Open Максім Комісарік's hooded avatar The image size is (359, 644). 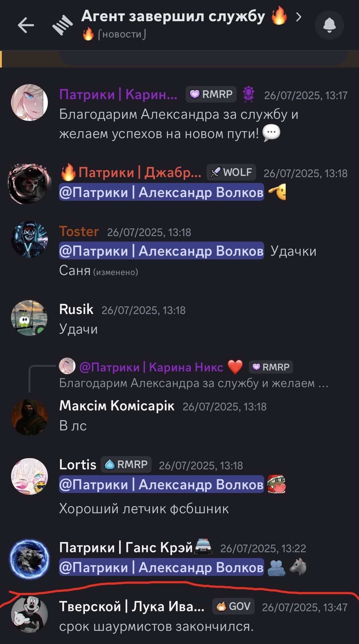coord(29,417)
